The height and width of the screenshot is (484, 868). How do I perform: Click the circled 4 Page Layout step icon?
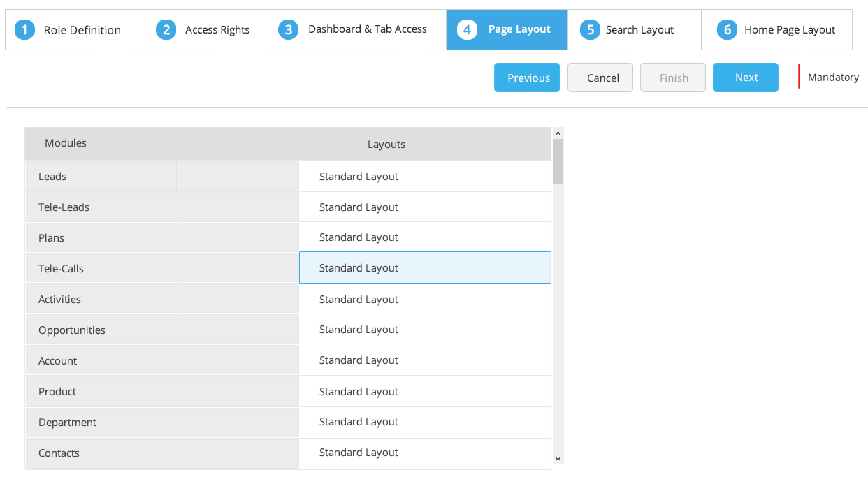[467, 29]
